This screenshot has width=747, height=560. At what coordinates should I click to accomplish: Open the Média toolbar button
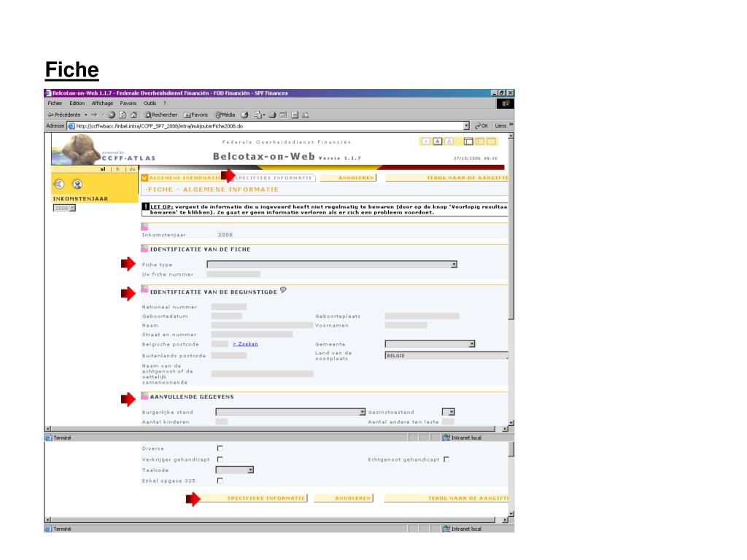tap(225, 114)
